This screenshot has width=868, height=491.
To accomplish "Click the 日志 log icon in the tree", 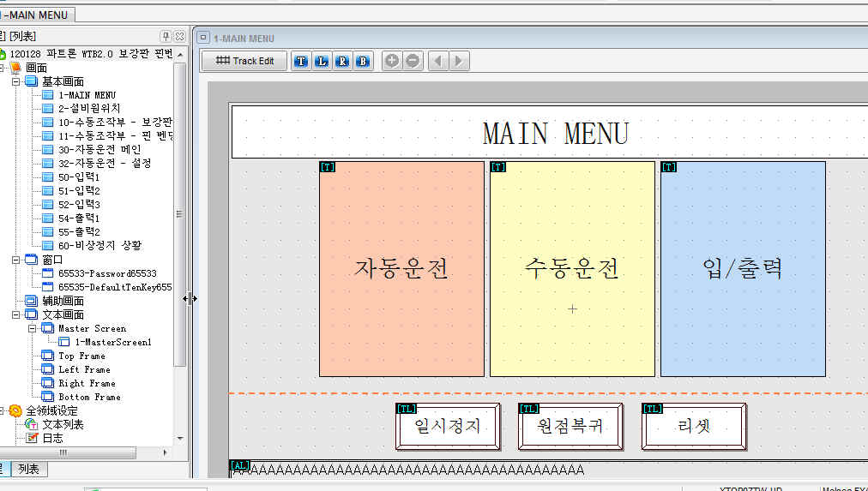I will point(33,438).
